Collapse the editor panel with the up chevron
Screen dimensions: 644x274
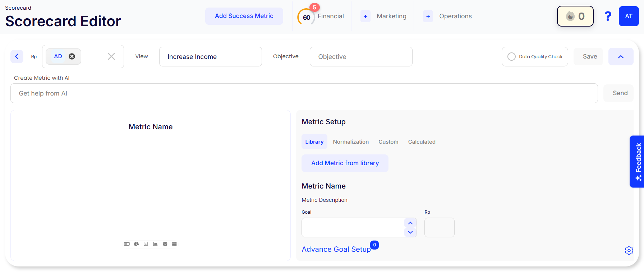tap(621, 57)
